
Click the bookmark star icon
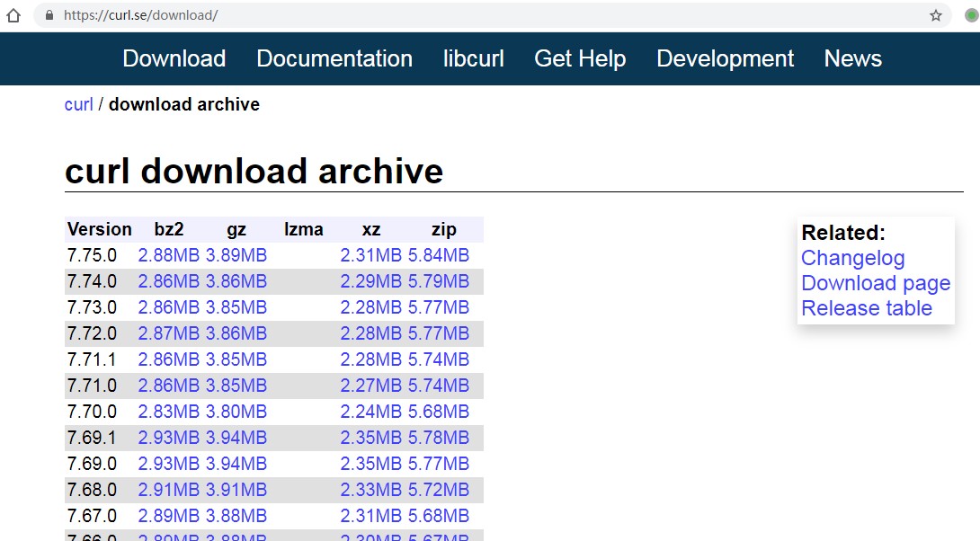(x=936, y=15)
